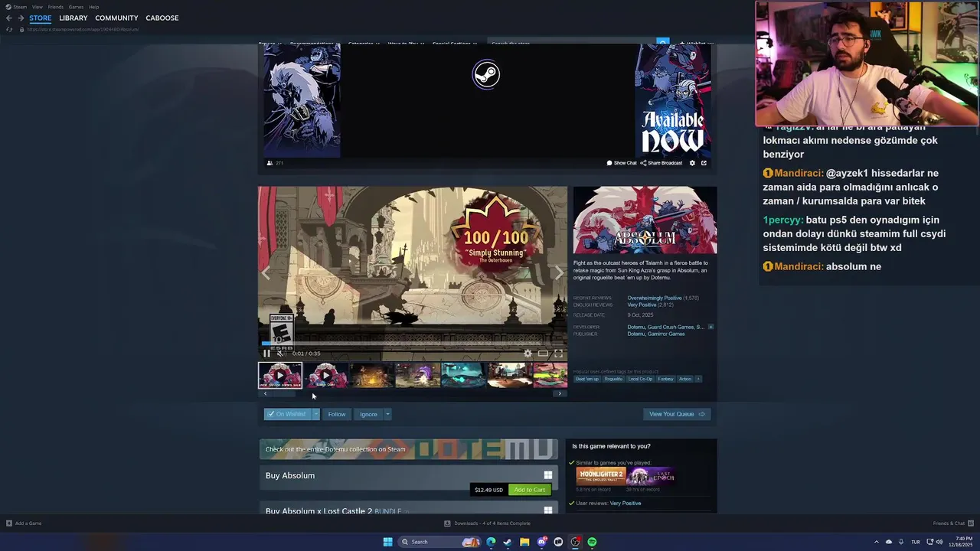This screenshot has height=551, width=980.
Task: Open the CABOOSE profile tab
Action: point(162,18)
